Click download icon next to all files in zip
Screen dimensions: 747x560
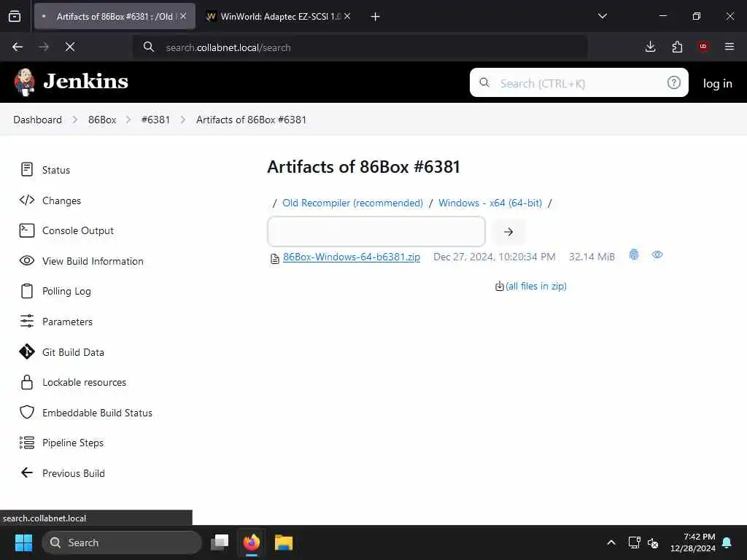(x=499, y=286)
